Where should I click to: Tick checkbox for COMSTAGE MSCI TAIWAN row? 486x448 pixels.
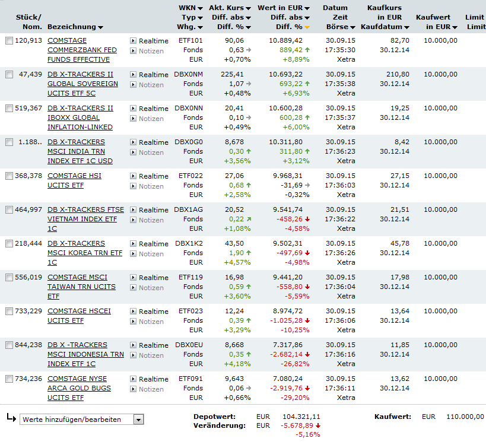click(x=9, y=277)
